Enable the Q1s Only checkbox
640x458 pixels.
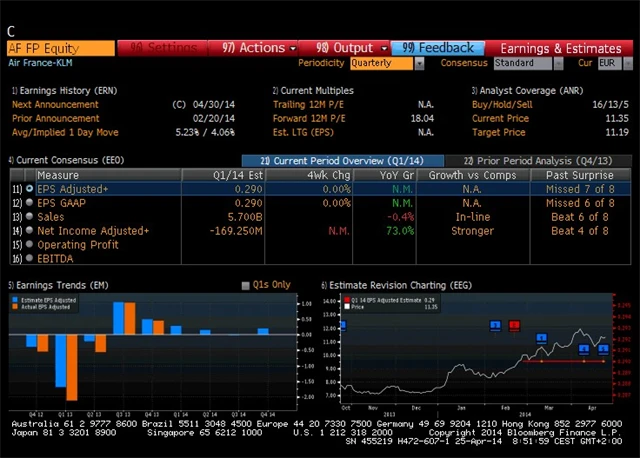coord(245,285)
